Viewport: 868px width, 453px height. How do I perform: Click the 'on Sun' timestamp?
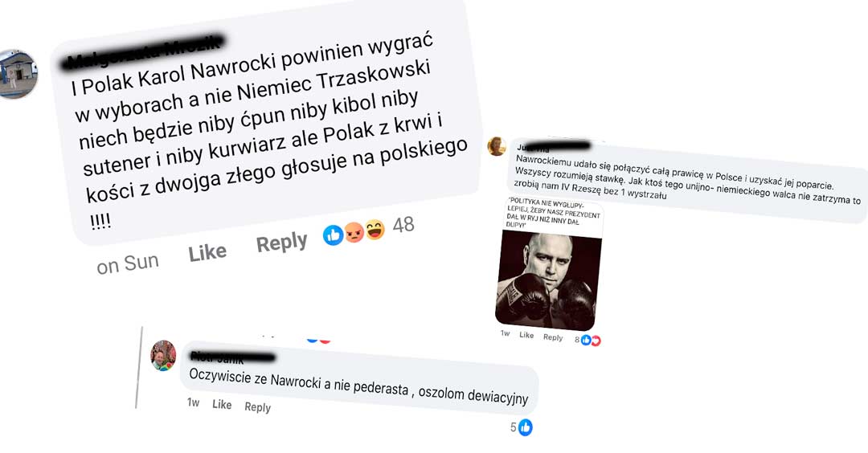click(x=127, y=263)
